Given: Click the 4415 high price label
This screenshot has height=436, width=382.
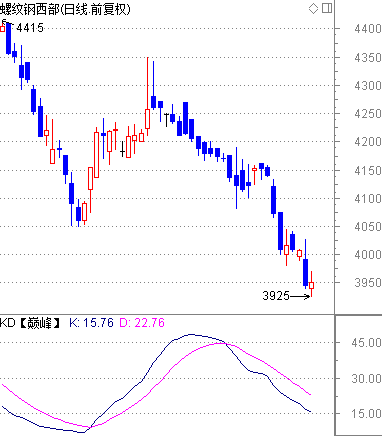Looking at the screenshot, I should [x=30, y=28].
